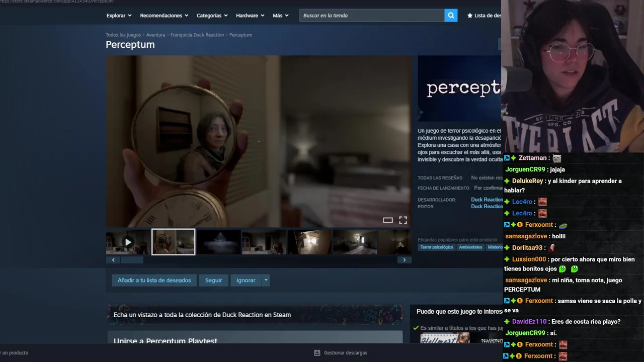Image resolution: width=644 pixels, height=362 pixels.
Task: Open the Duck Reaction developer link
Action: [487, 200]
